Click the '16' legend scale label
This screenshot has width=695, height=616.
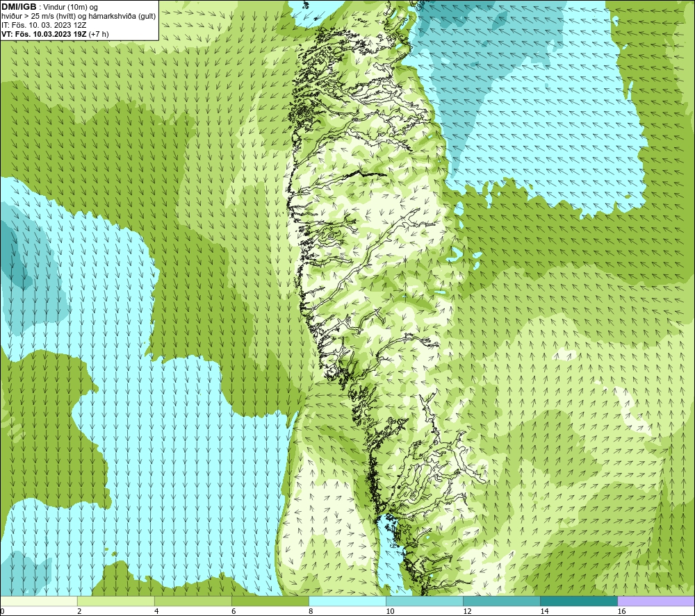(x=621, y=612)
